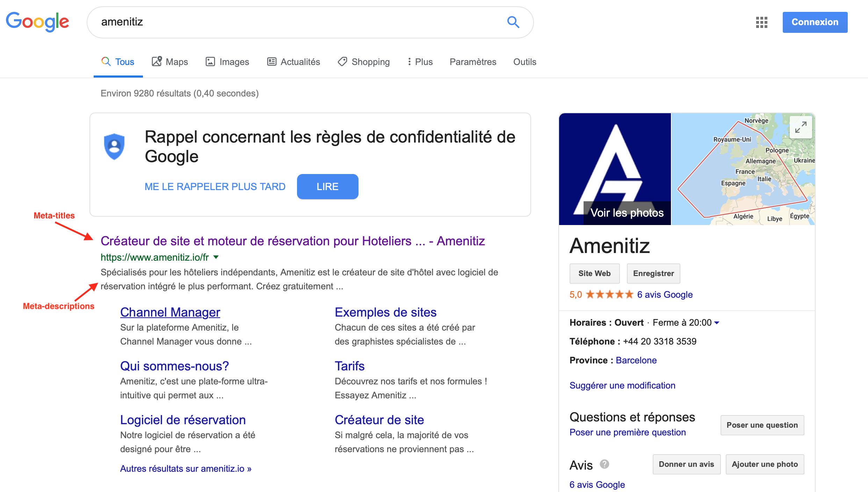
Task: Click the help question mark beside Avis
Action: tap(605, 464)
